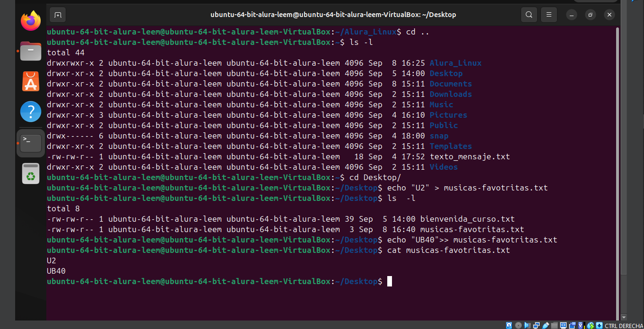Click the VirtualBox display monitor indicator
This screenshot has width=644, height=329.
tap(563, 325)
